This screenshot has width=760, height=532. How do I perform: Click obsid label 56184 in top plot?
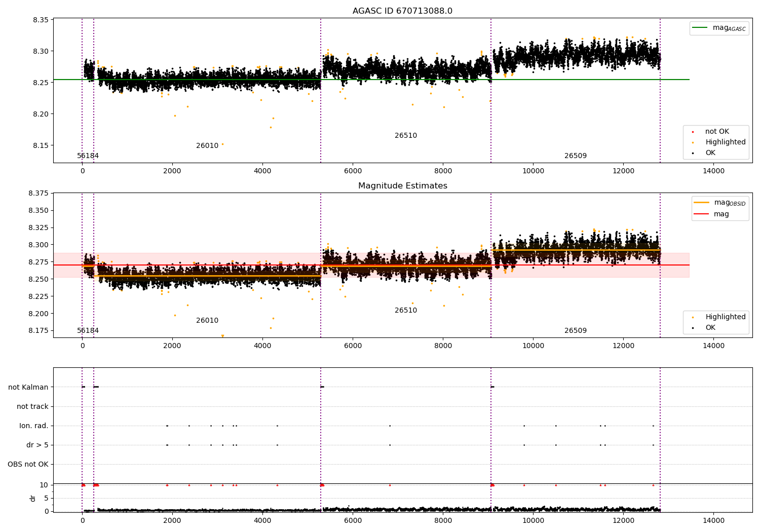pos(88,156)
